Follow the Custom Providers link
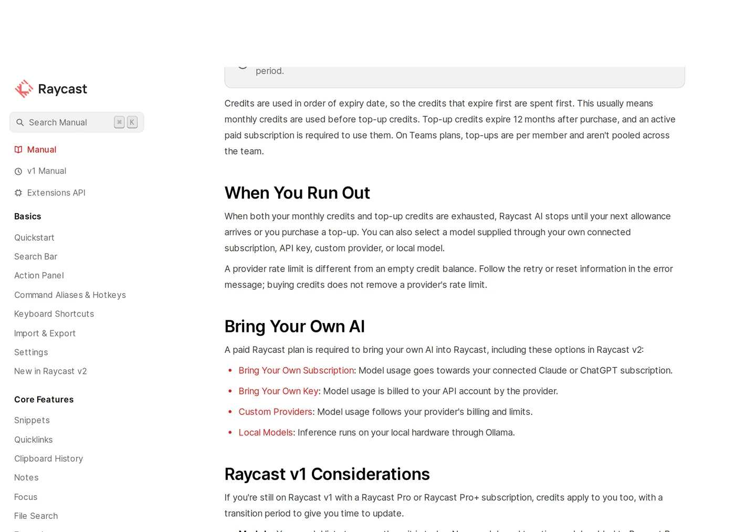Screen dimensions: 756x532 click(x=275, y=412)
